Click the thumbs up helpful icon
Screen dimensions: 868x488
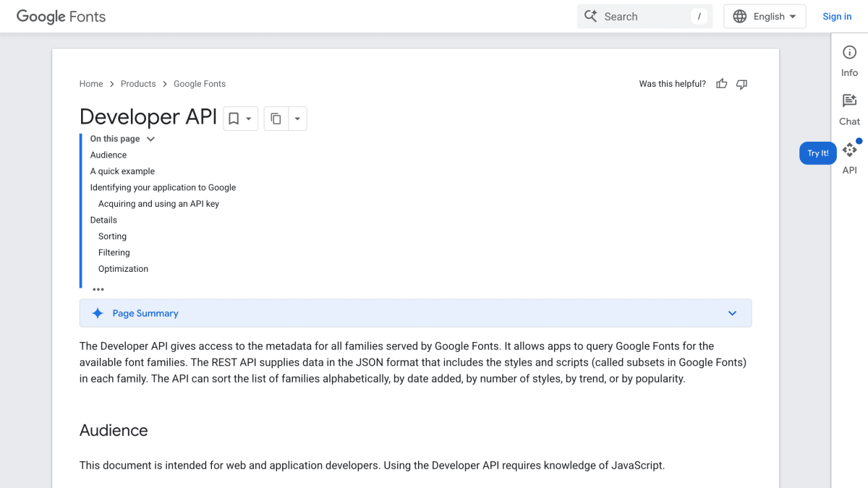tap(721, 84)
